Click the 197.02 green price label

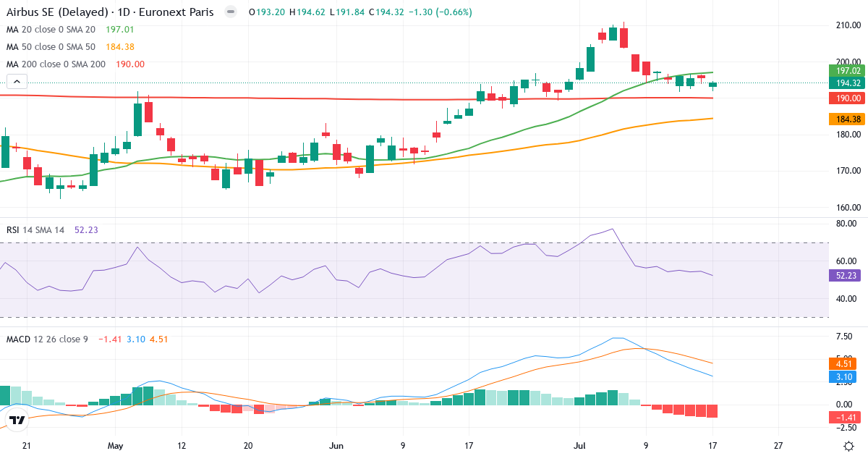pyautogui.click(x=846, y=71)
